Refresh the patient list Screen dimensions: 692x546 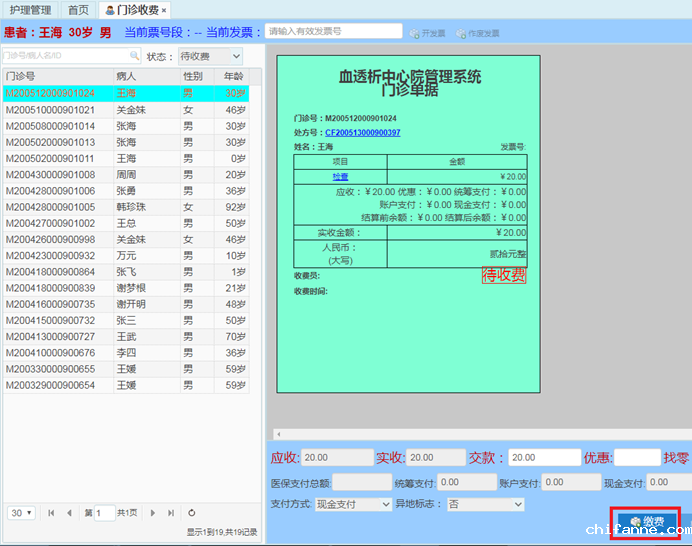192,513
